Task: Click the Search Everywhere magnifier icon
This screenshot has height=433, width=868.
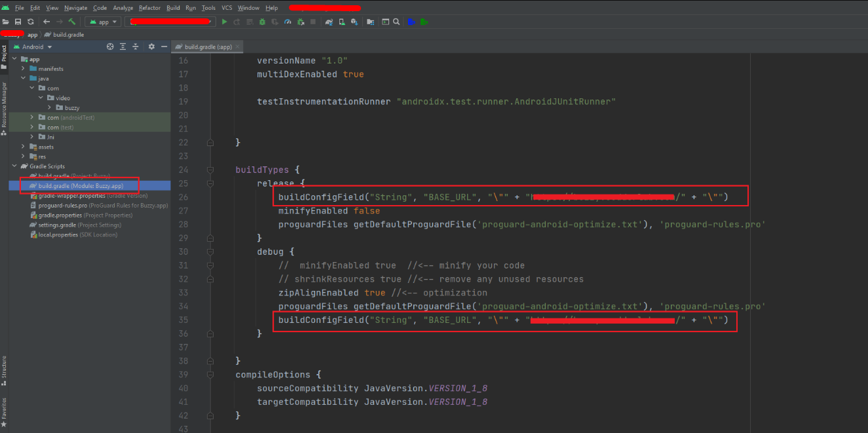Action: pos(396,22)
